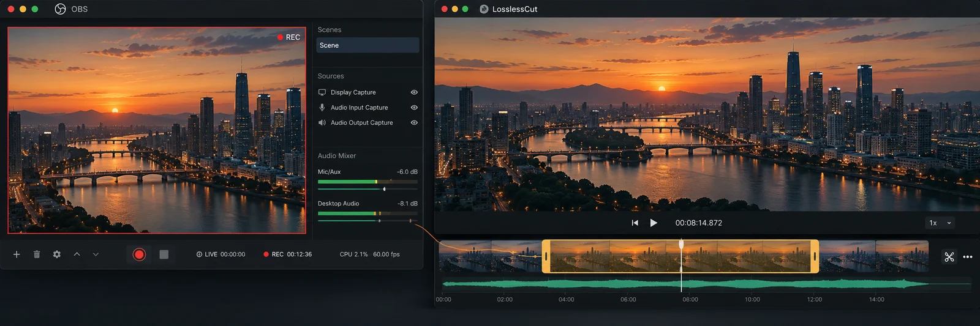Click the 06:00 mark on timeline ruler

(x=628, y=300)
